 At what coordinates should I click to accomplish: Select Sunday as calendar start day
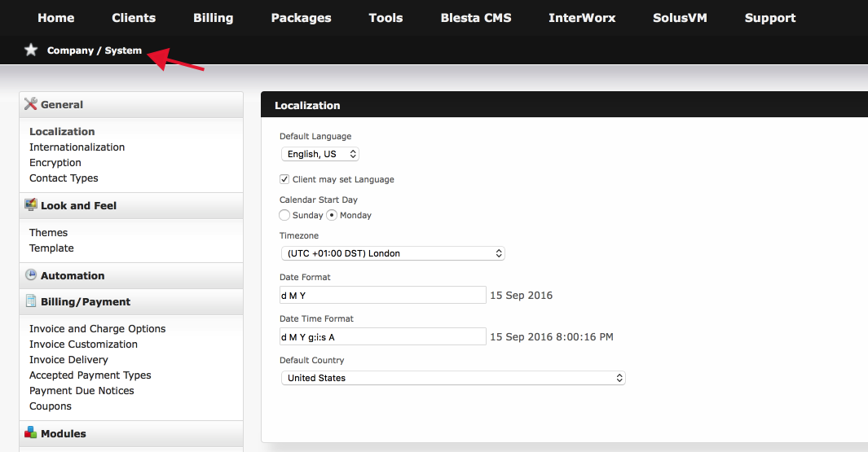(x=284, y=215)
